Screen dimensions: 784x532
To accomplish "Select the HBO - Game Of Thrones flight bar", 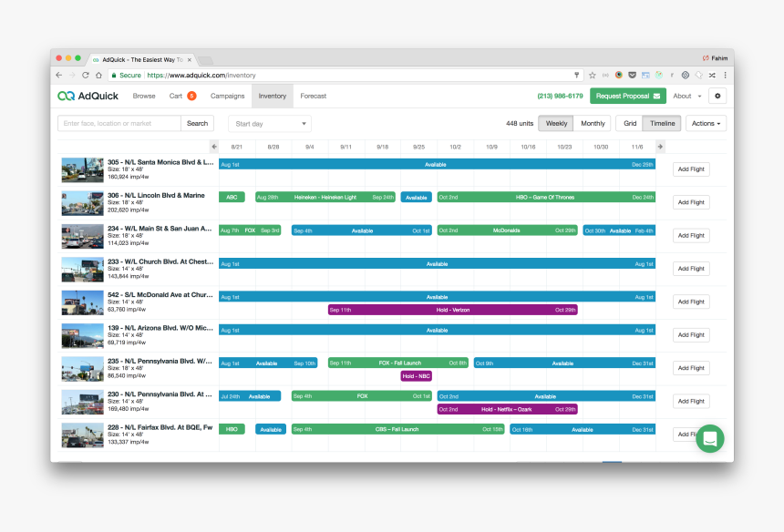I will pos(546,198).
